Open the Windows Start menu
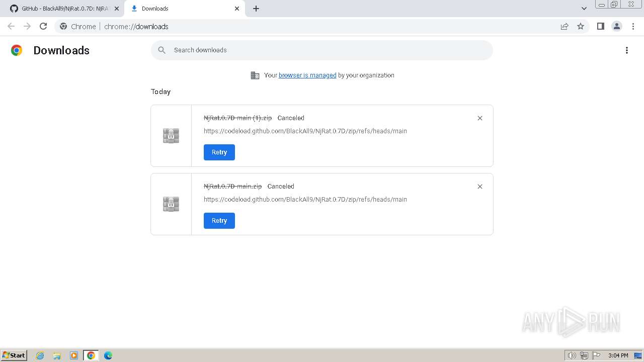Viewport: 644px width, 362px height. coord(14,355)
